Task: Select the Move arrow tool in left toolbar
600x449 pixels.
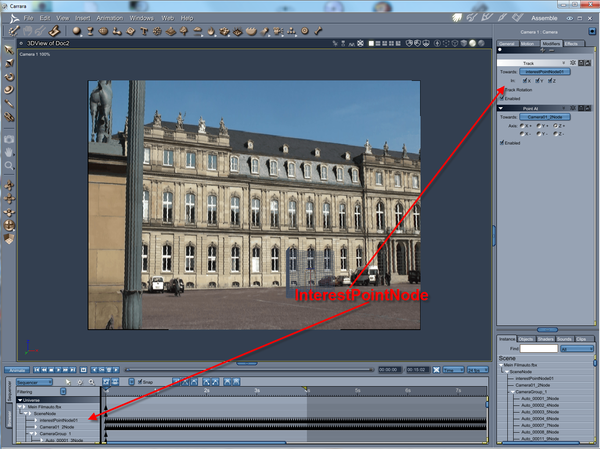Action: (9, 50)
